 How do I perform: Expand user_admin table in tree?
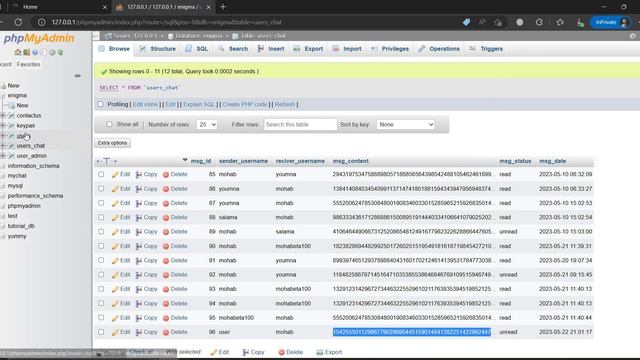(x=3, y=156)
